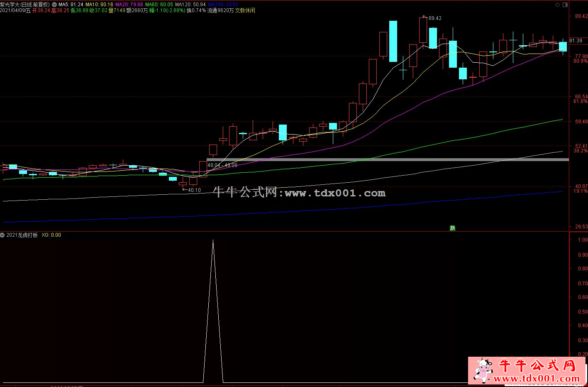Open dropdown beside 2021龙虎打板 indicator

click(x=2, y=235)
